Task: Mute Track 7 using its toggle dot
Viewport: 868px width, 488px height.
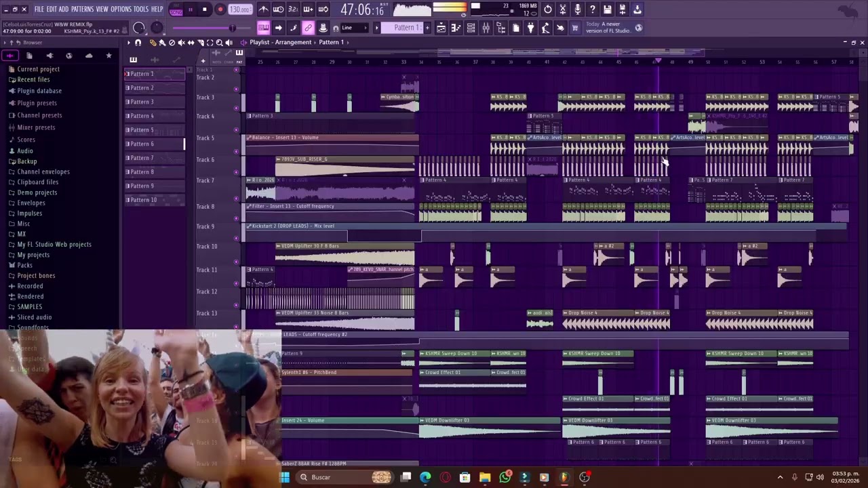Action: [236, 194]
